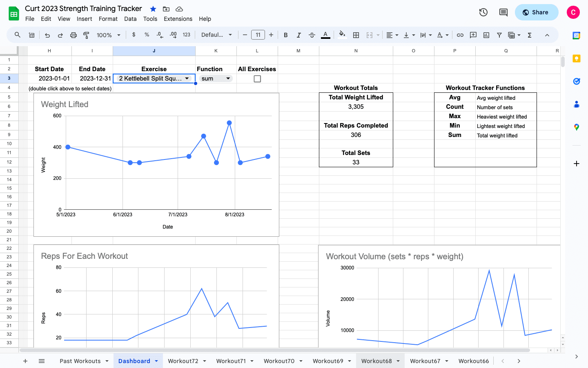Click the insert link icon
Image resolution: width=588 pixels, height=368 pixels.
460,35
